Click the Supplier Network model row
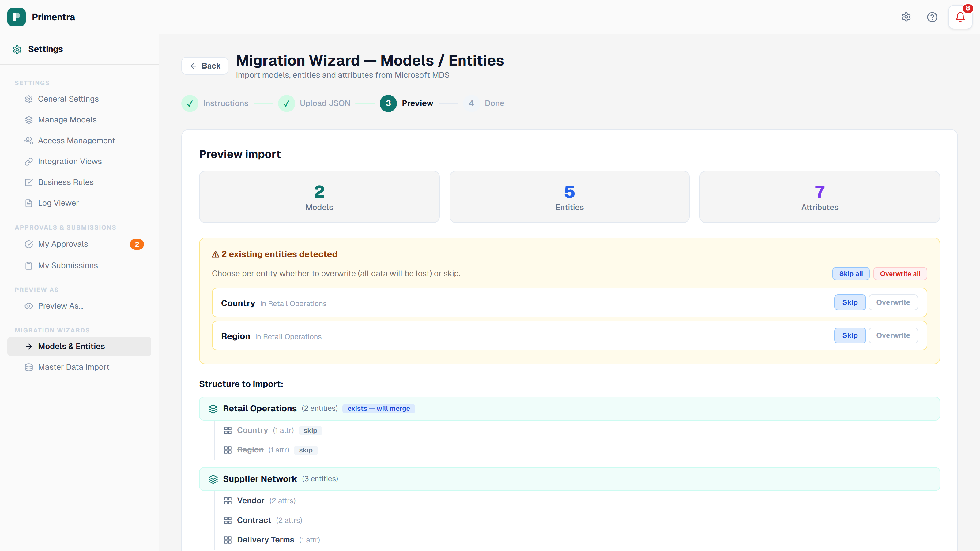 pyautogui.click(x=569, y=479)
